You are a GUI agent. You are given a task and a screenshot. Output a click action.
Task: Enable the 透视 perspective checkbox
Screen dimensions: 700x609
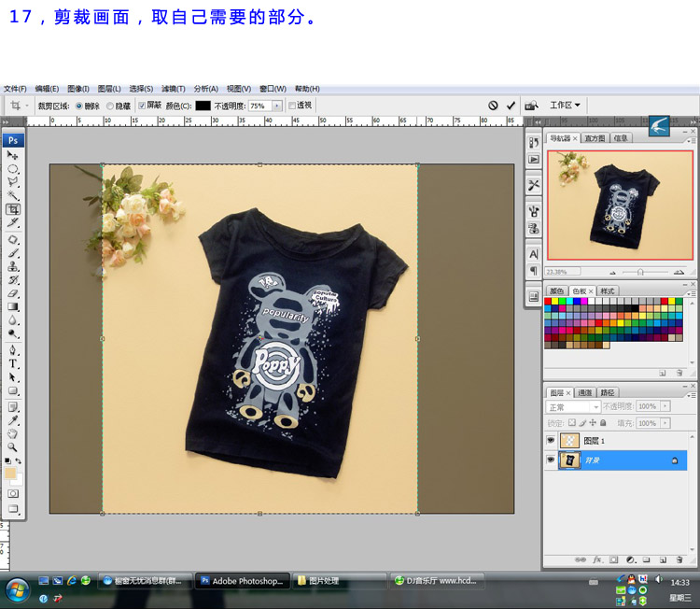tap(292, 106)
